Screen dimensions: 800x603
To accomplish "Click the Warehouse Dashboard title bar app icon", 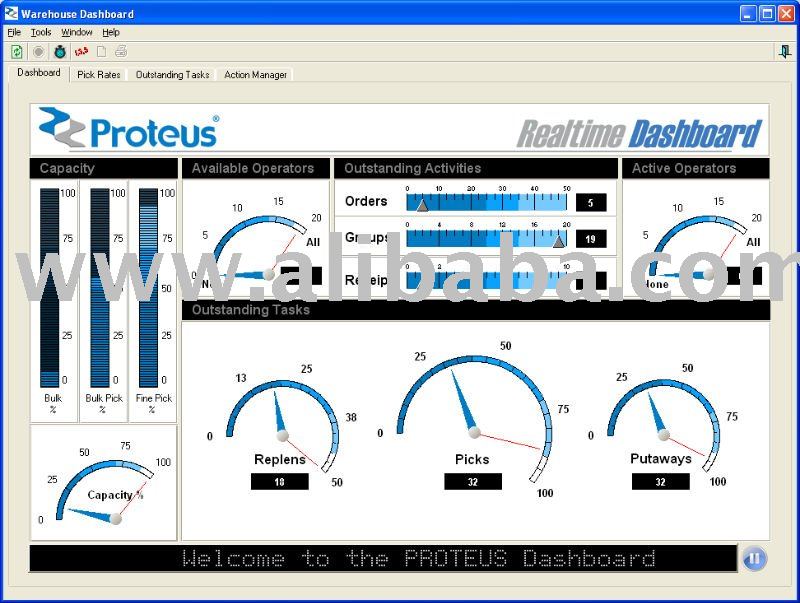I will point(11,13).
